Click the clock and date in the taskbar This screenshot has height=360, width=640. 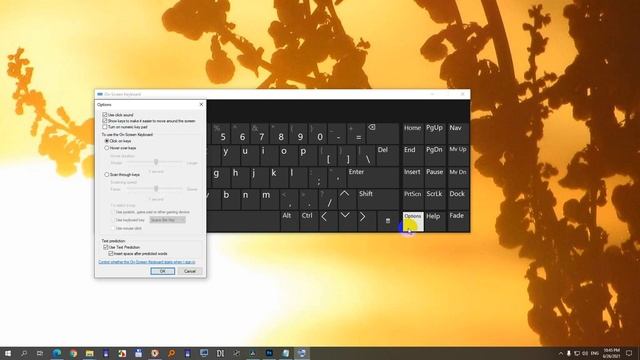[x=611, y=353]
